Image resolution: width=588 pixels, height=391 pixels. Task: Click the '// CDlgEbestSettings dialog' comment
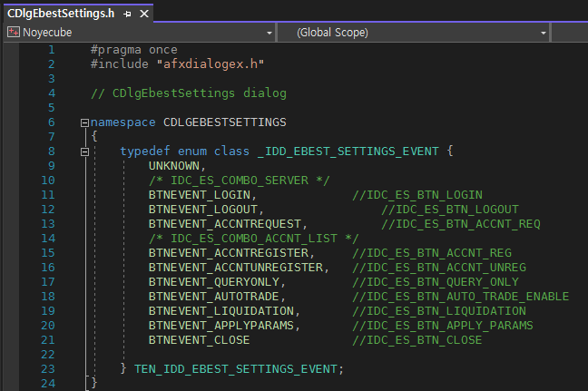tap(189, 93)
